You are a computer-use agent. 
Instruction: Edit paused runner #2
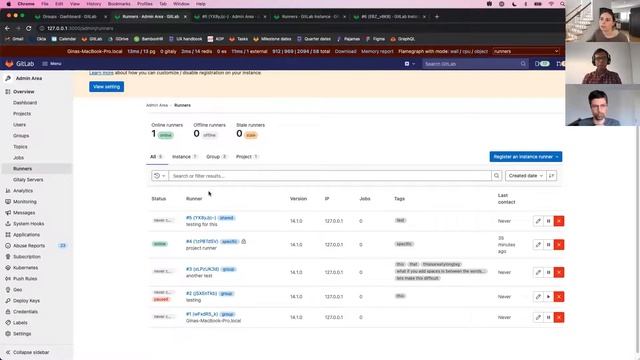[x=538, y=297]
